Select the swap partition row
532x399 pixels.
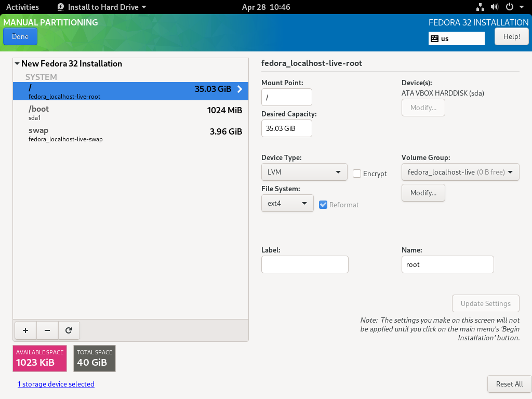(x=130, y=134)
